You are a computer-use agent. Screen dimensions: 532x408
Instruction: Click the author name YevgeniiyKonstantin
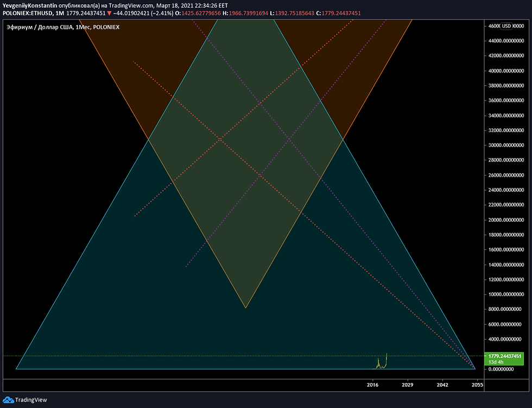30,6
